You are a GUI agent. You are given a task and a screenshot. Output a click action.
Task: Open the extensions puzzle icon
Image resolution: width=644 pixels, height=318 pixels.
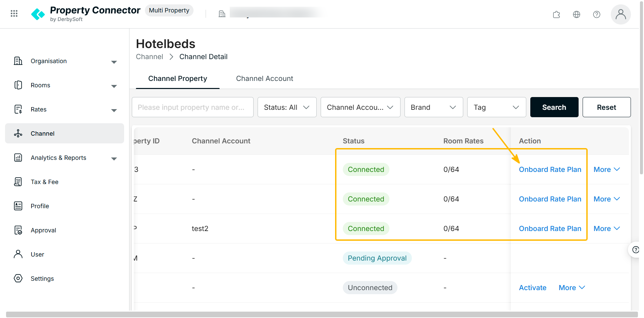coord(556,14)
